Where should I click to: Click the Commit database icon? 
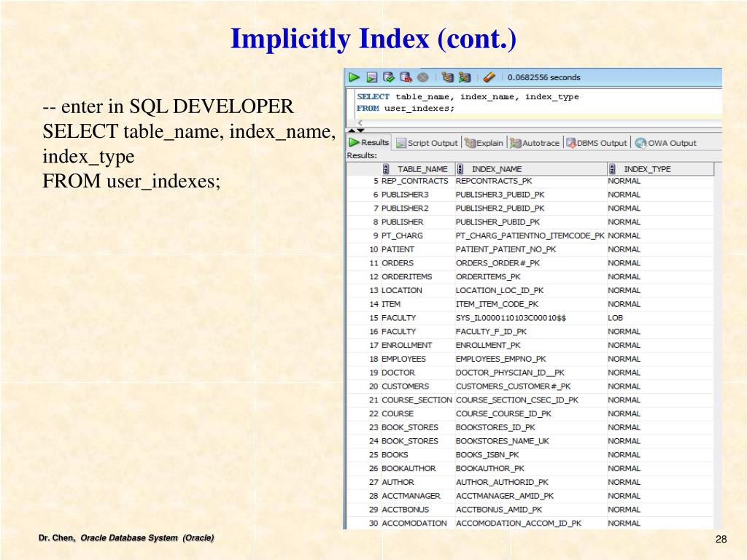(389, 77)
